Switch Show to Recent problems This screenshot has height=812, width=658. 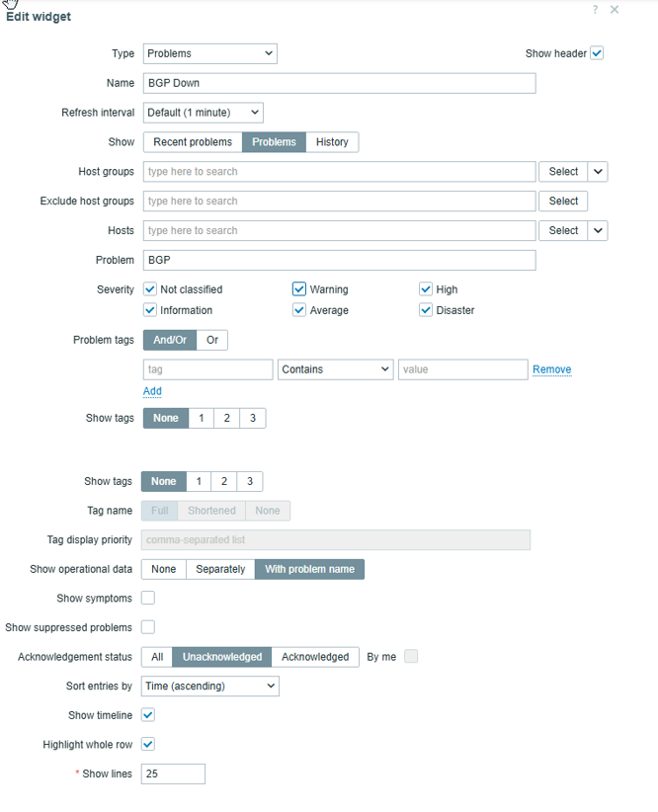click(193, 142)
